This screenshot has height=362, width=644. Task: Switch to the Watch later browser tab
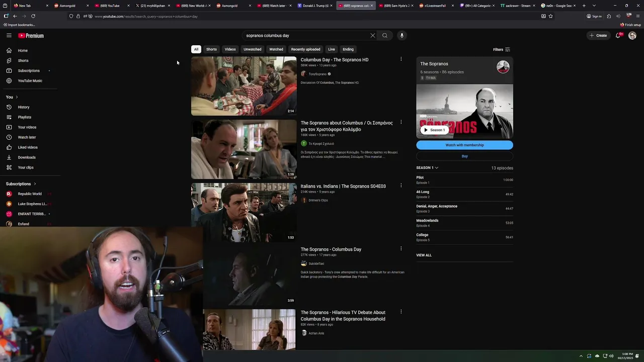pos(275,6)
